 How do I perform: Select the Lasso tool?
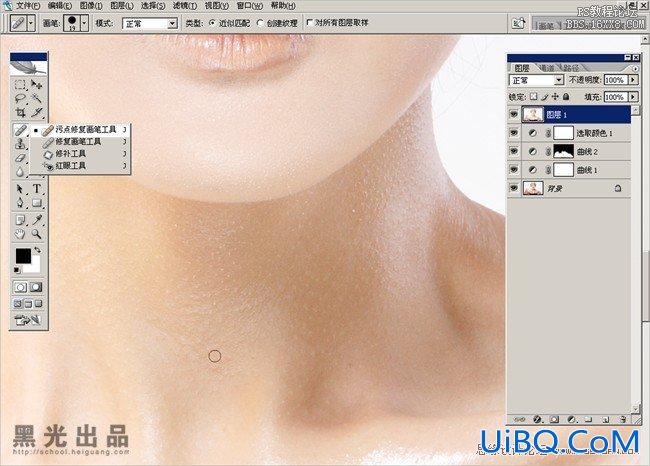(20, 99)
